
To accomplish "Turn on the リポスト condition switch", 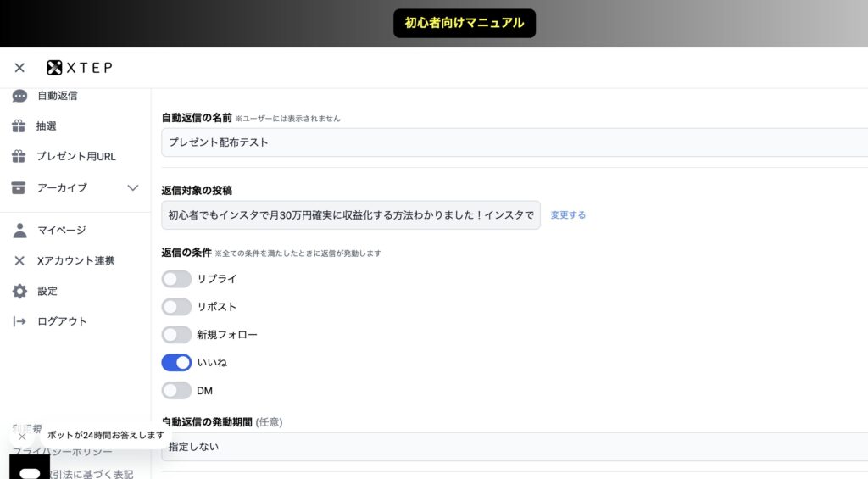I will point(176,307).
